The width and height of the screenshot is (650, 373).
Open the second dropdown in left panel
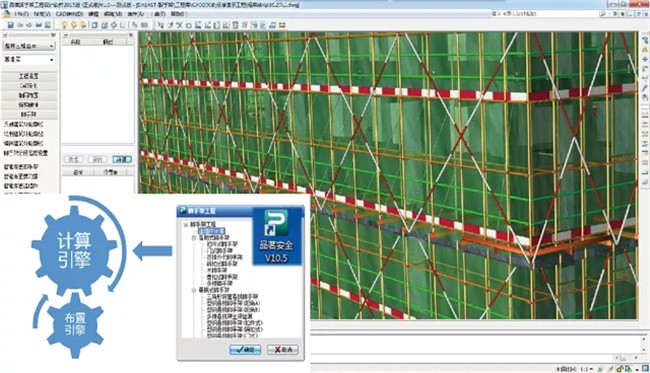(x=29, y=60)
